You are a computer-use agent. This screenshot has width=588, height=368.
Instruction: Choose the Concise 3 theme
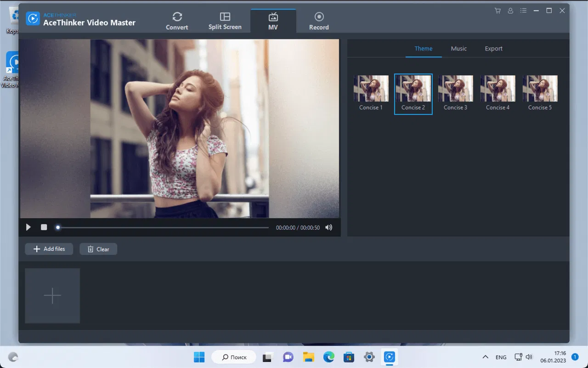click(x=455, y=89)
